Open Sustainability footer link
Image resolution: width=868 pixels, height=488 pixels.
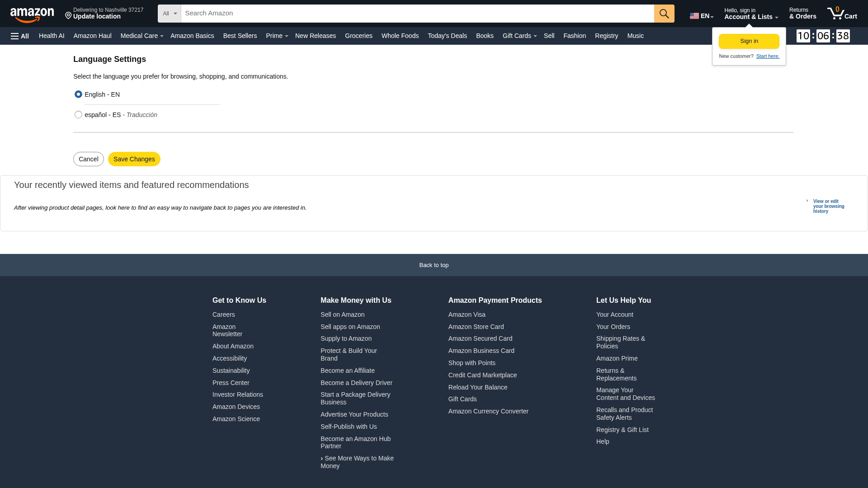231,371
